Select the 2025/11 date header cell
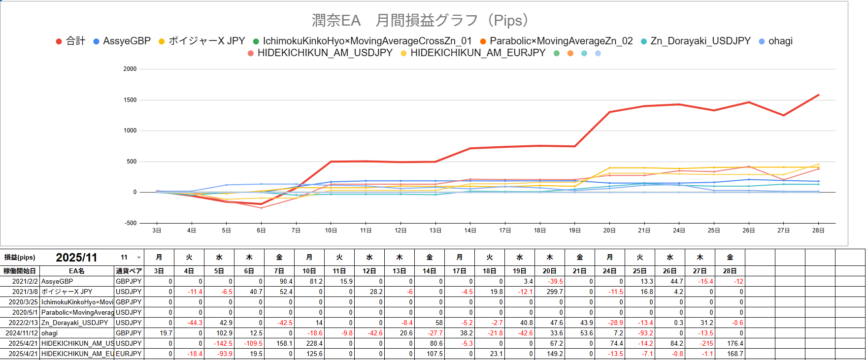The image size is (868, 360). coord(76,258)
